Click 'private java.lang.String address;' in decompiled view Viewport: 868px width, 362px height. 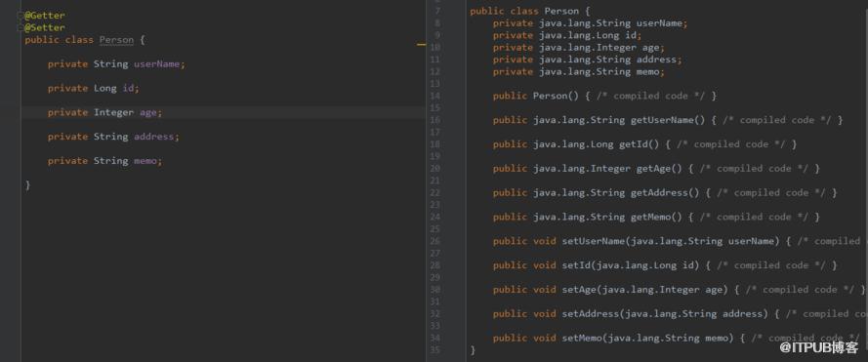pyautogui.click(x=588, y=60)
